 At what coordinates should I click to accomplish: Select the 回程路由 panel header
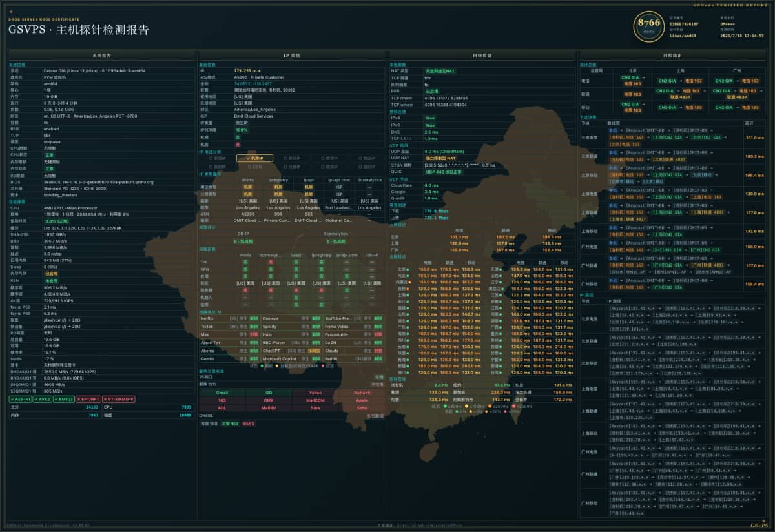pos(672,56)
